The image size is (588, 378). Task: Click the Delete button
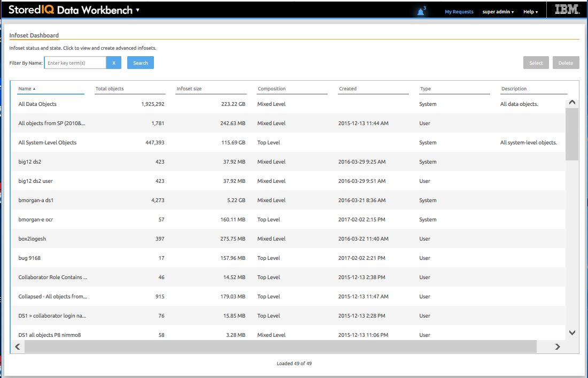point(566,63)
